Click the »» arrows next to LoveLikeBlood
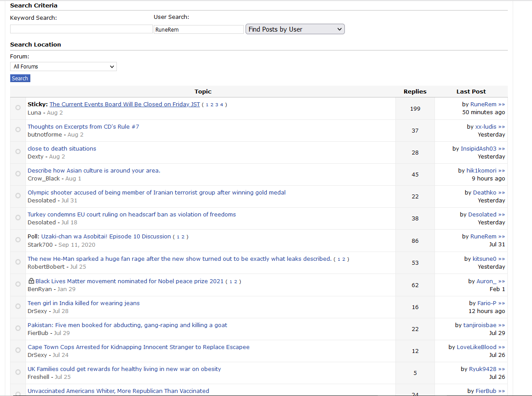The image size is (532, 396). click(502, 347)
